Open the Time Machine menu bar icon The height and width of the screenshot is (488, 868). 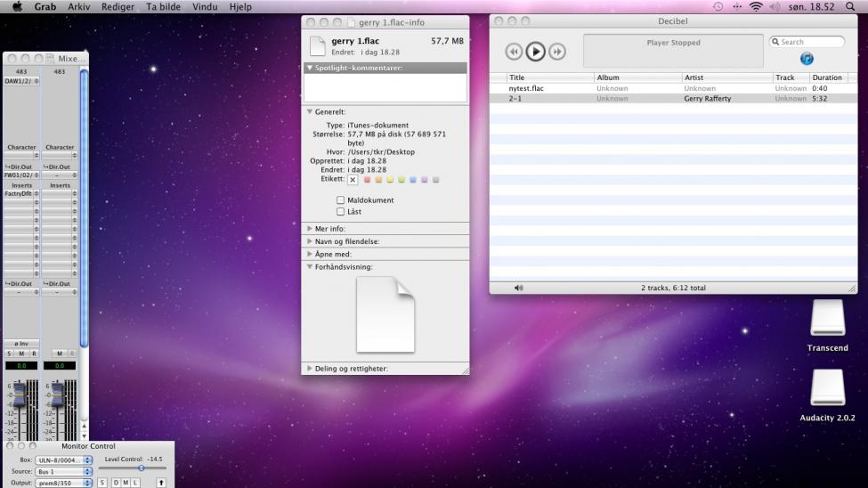pyautogui.click(x=718, y=6)
